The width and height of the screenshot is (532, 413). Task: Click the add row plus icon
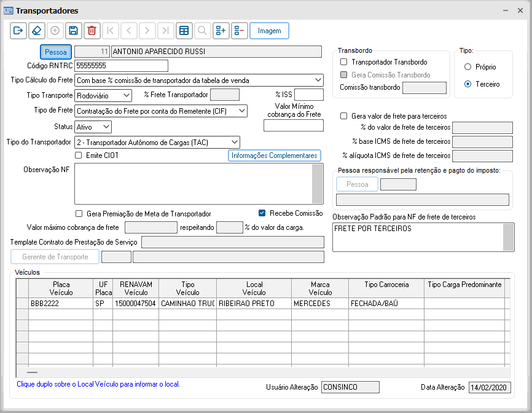221,31
